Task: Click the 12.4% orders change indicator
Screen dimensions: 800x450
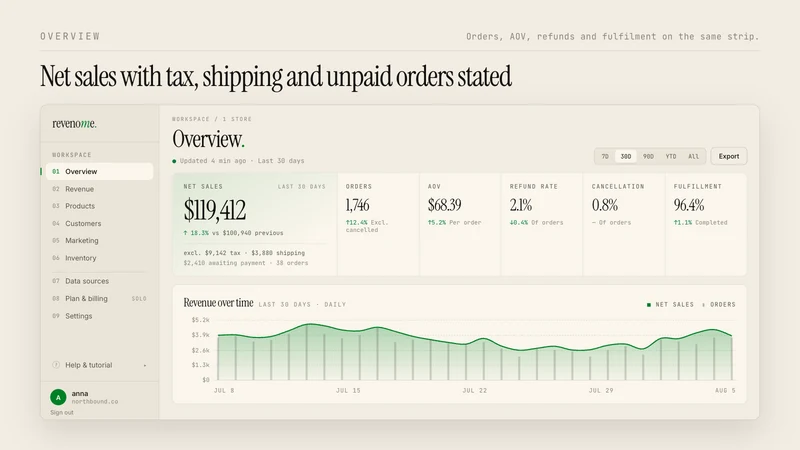Action: click(x=356, y=222)
